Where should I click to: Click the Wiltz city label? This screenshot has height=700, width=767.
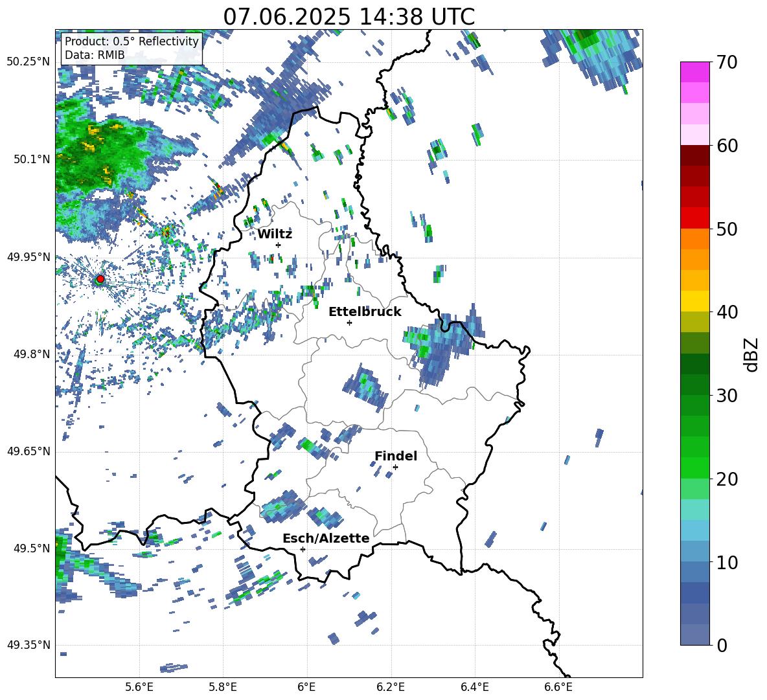pyautogui.click(x=275, y=234)
